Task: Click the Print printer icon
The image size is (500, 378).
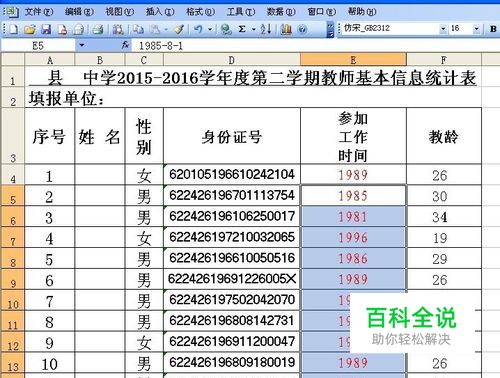Action: pyautogui.click(x=98, y=29)
